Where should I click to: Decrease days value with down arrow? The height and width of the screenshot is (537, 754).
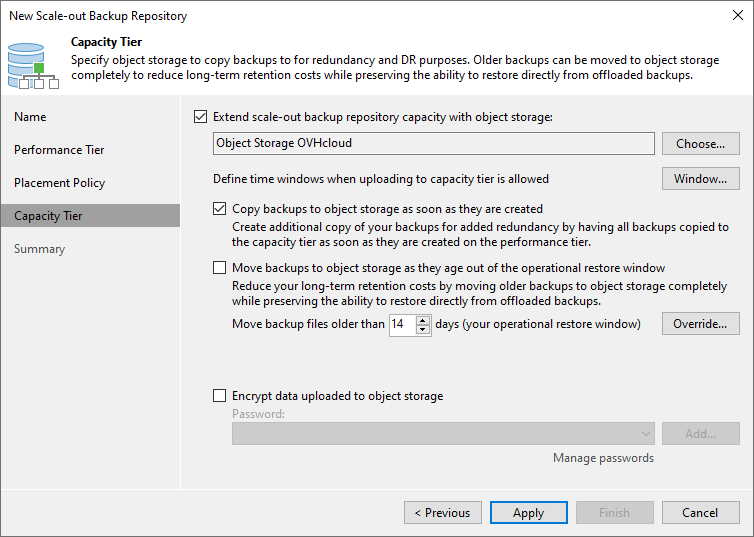tap(423, 329)
